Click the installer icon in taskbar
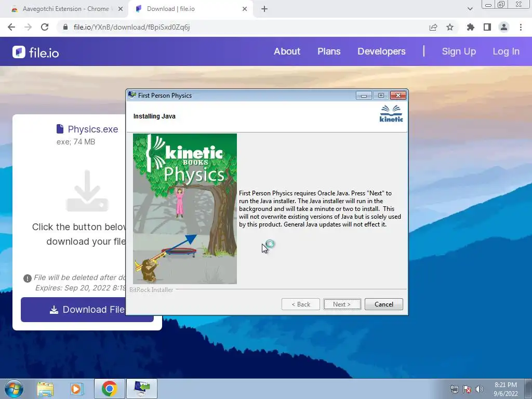This screenshot has width=532, height=399. 142,389
